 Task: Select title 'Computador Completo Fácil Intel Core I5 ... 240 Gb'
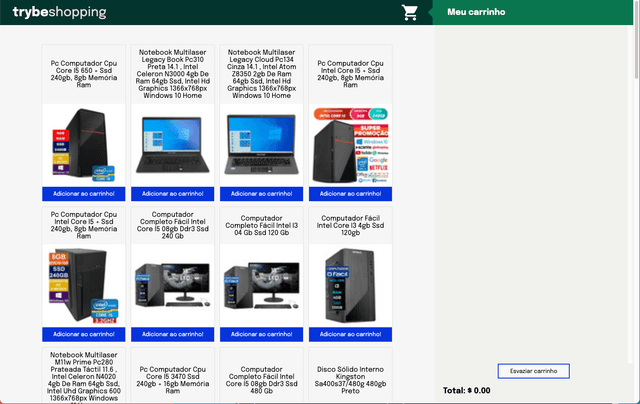point(173,225)
